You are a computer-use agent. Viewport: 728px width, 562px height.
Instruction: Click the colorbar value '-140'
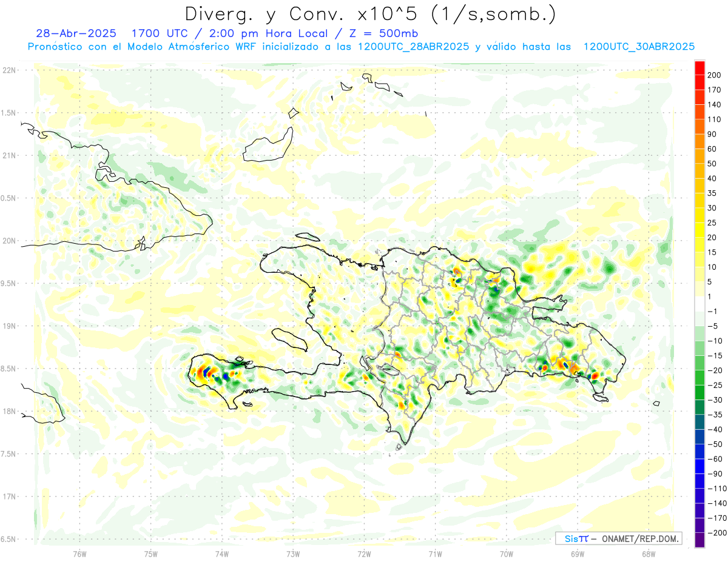coord(716,503)
